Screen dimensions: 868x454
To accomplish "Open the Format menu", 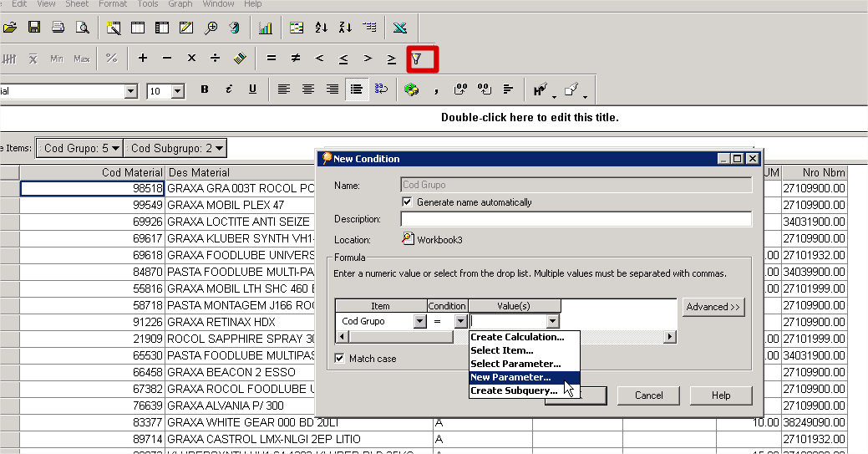I will [113, 4].
